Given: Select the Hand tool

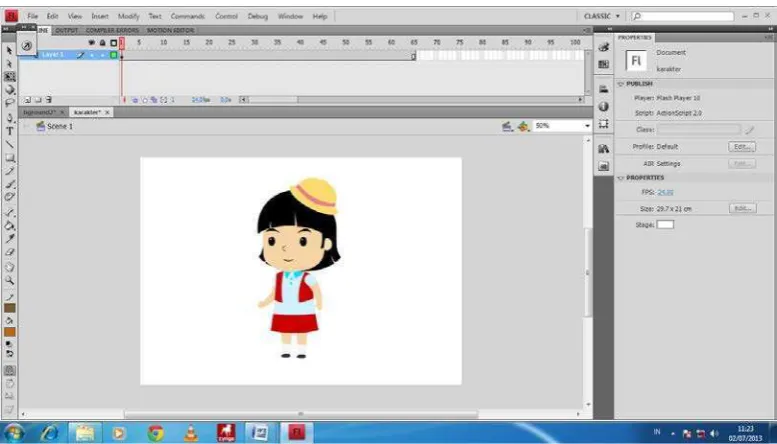Looking at the screenshot, I should tap(9, 268).
